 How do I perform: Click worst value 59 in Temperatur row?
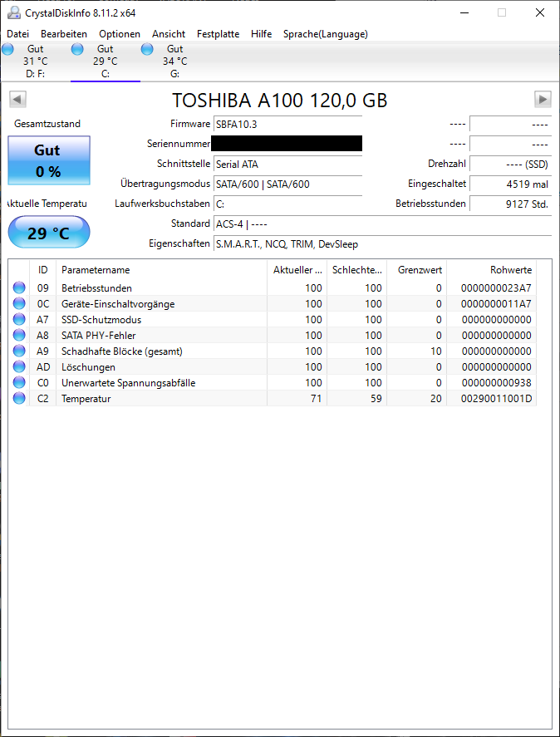[x=376, y=399]
